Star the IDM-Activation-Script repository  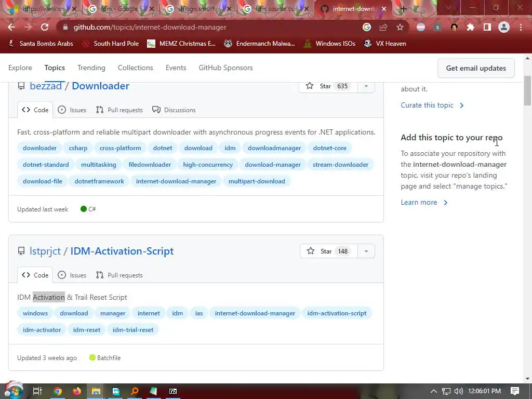click(x=329, y=251)
